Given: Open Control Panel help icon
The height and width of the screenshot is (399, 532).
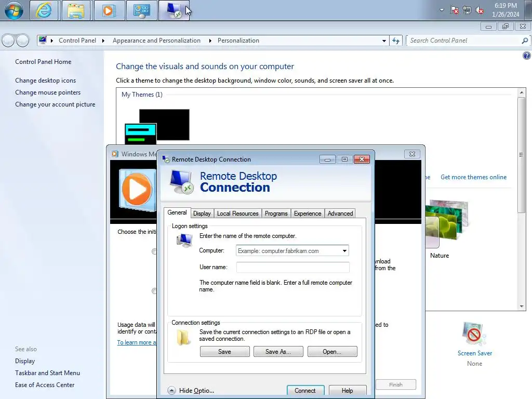Looking at the screenshot, I should click(x=526, y=55).
